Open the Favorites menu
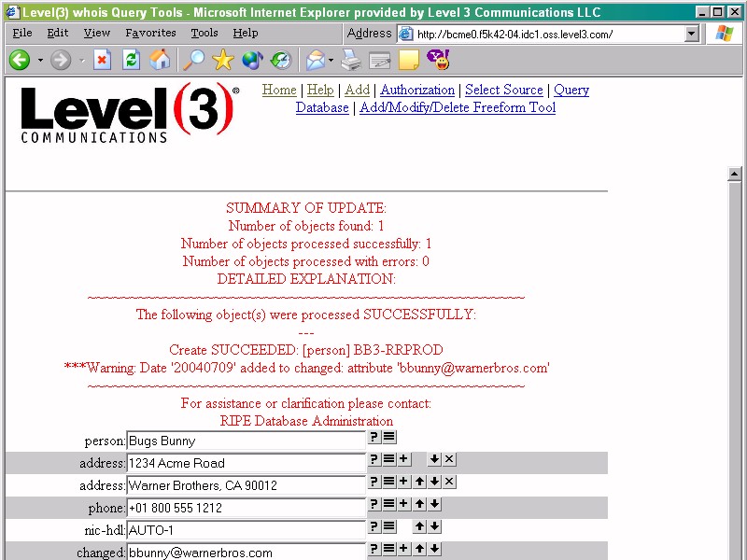Viewport: 747px width, 560px height. click(150, 33)
